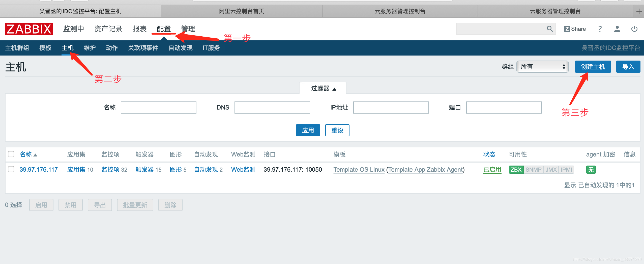Screen dimensions: 644x264
Task: Tick the checkbox for host 39.97.176.117
Action: pyautogui.click(x=11, y=169)
